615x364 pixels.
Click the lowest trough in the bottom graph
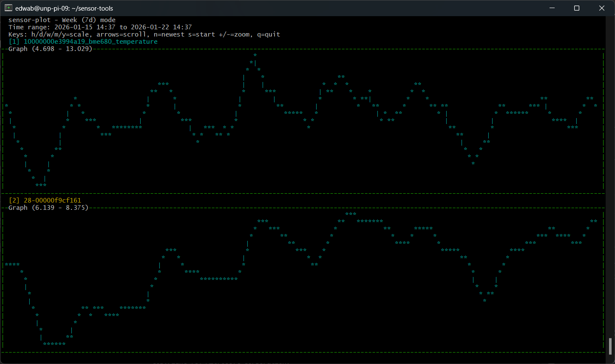(x=54, y=343)
